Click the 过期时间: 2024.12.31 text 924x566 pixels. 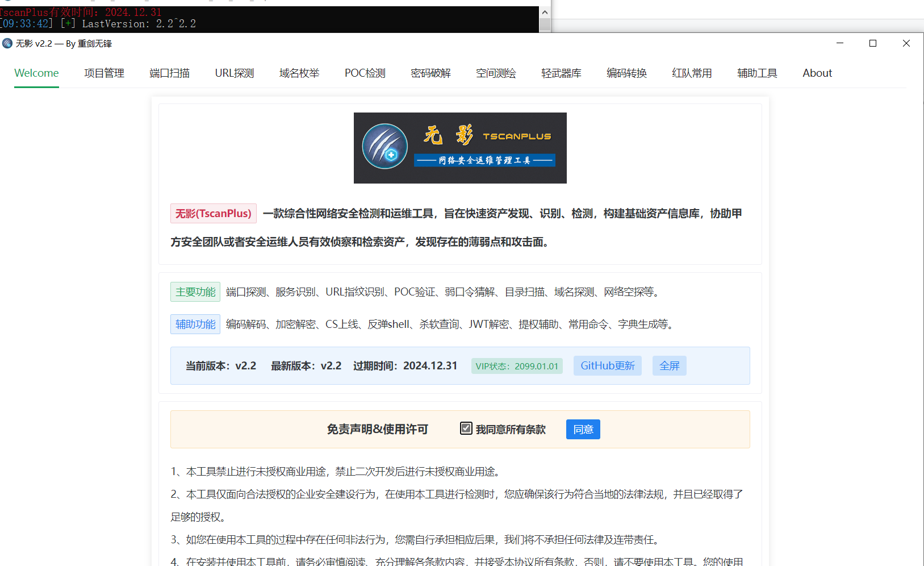(x=405, y=366)
